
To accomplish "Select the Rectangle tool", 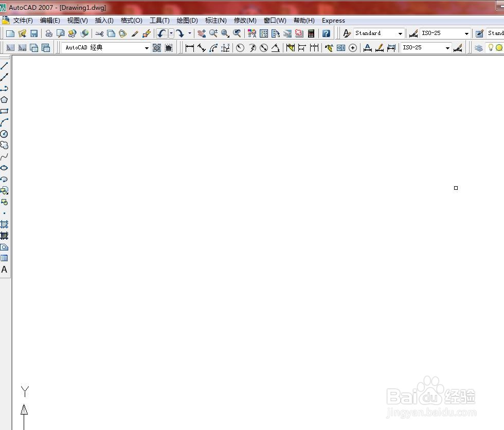I will click(x=4, y=111).
